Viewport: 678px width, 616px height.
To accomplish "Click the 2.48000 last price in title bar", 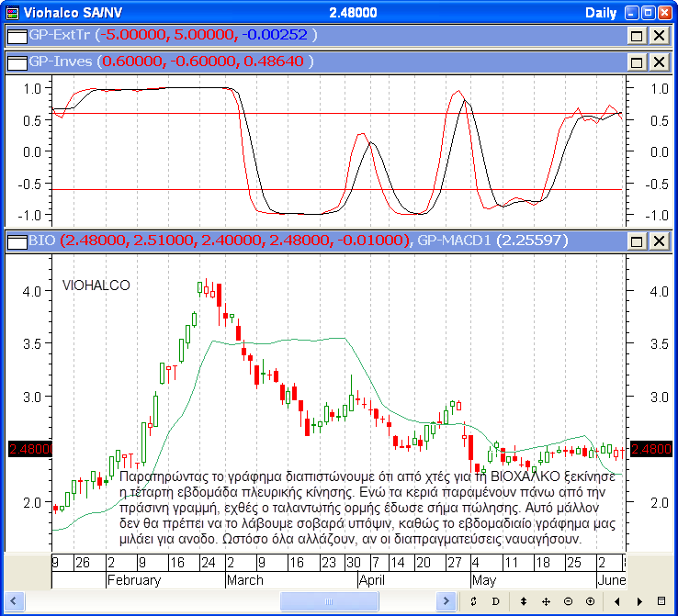I will click(353, 13).
